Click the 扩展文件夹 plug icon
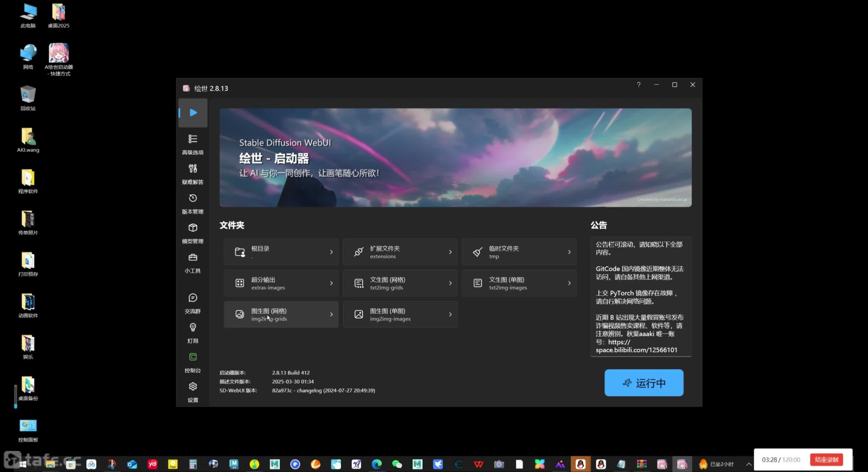The width and height of the screenshot is (868, 472). tap(359, 252)
